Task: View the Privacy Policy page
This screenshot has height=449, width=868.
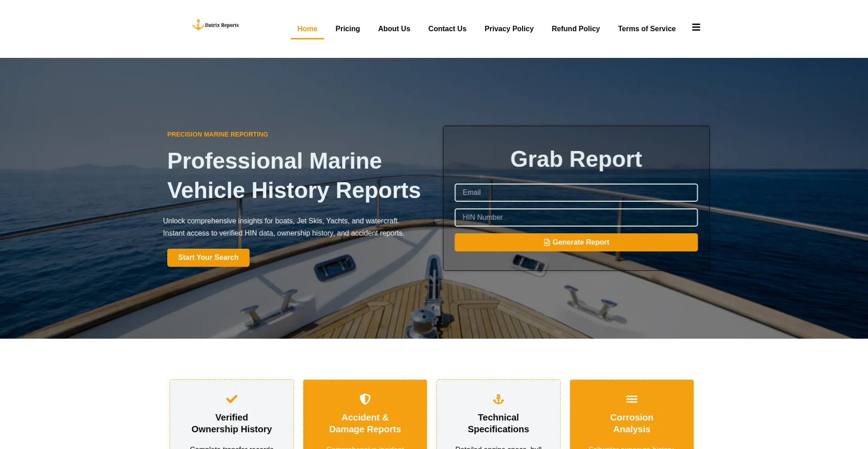Action: (x=509, y=28)
